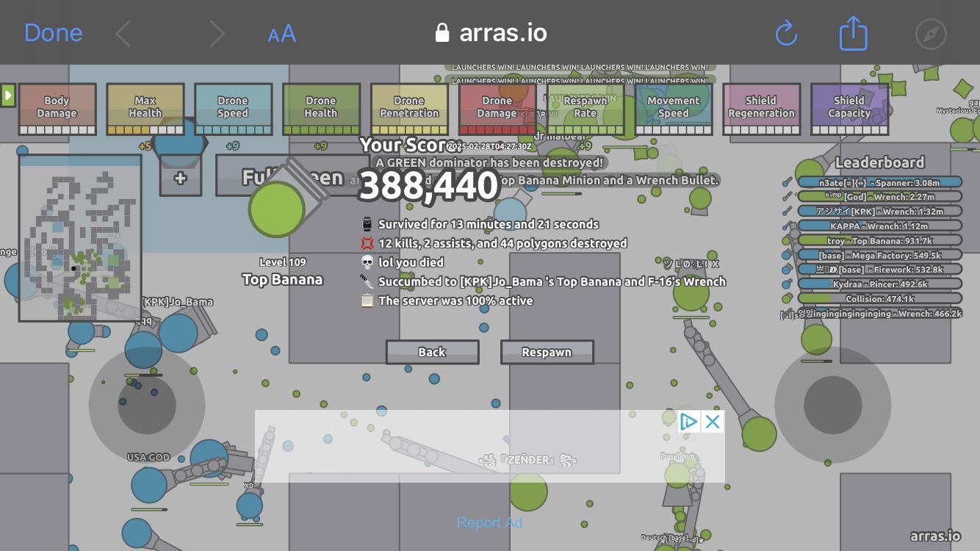This screenshot has width=980, height=551.
Task: Click the [KPK]Jo_Bama player name
Action: (178, 301)
